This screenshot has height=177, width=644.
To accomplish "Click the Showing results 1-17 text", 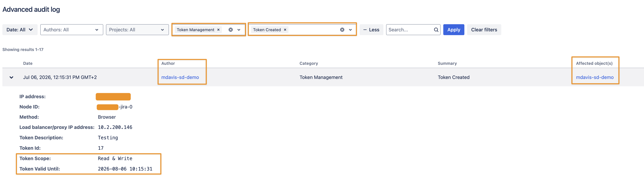I will pos(23,49).
